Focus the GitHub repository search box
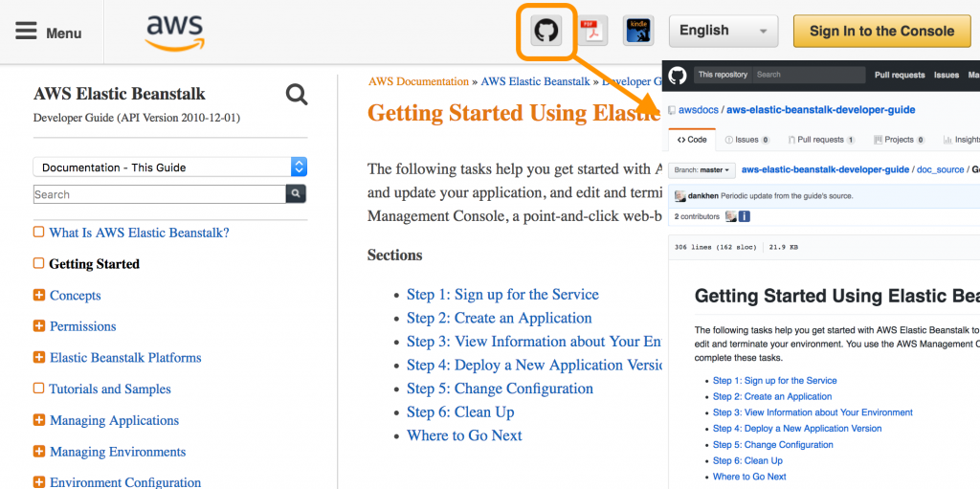Viewport: 980px width, 489px height. pos(808,75)
